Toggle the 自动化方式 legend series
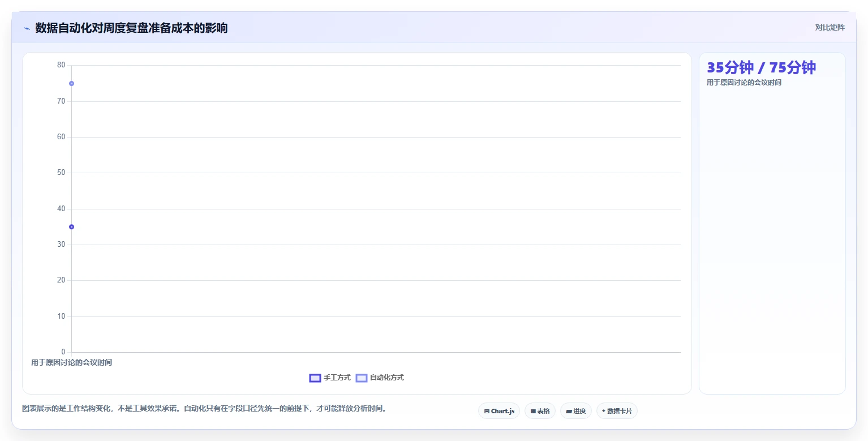Image resolution: width=868 pixels, height=441 pixels. 380,378
